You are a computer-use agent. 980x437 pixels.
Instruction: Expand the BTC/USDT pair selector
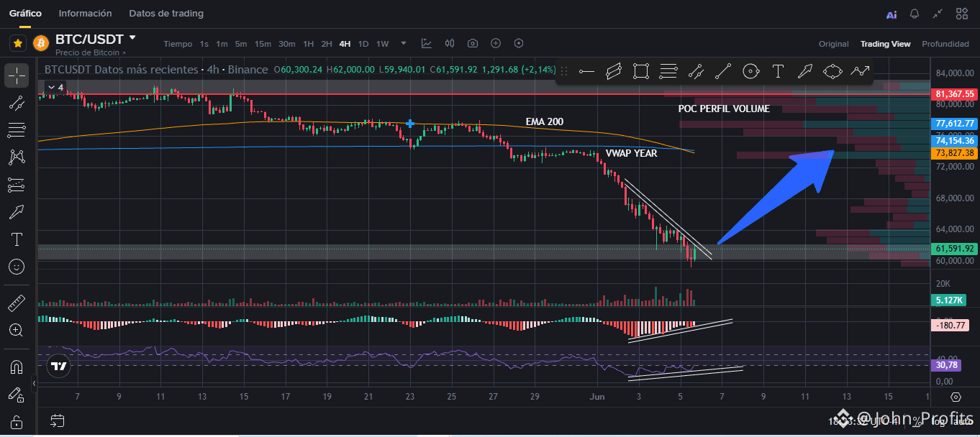click(132, 37)
